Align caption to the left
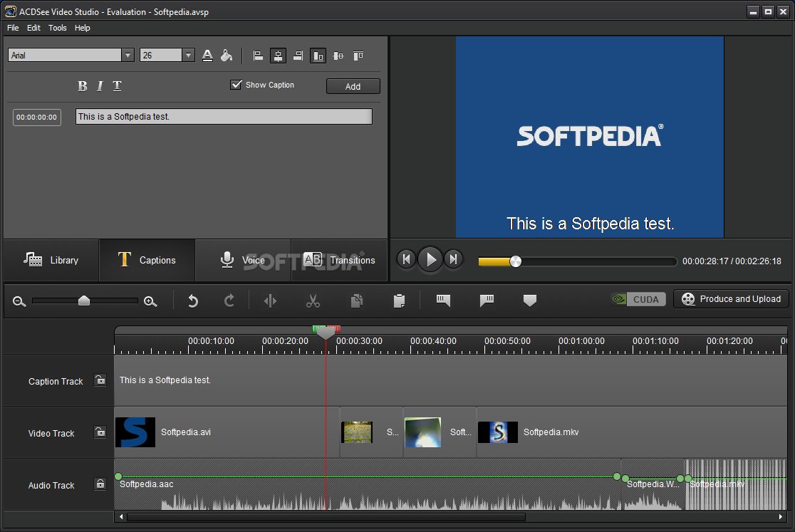This screenshot has width=795, height=532. (x=258, y=56)
